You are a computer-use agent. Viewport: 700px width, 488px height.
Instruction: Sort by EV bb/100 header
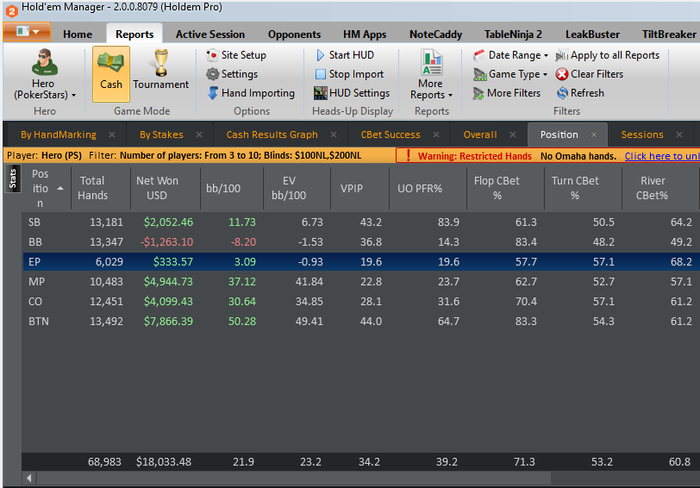coord(297,188)
